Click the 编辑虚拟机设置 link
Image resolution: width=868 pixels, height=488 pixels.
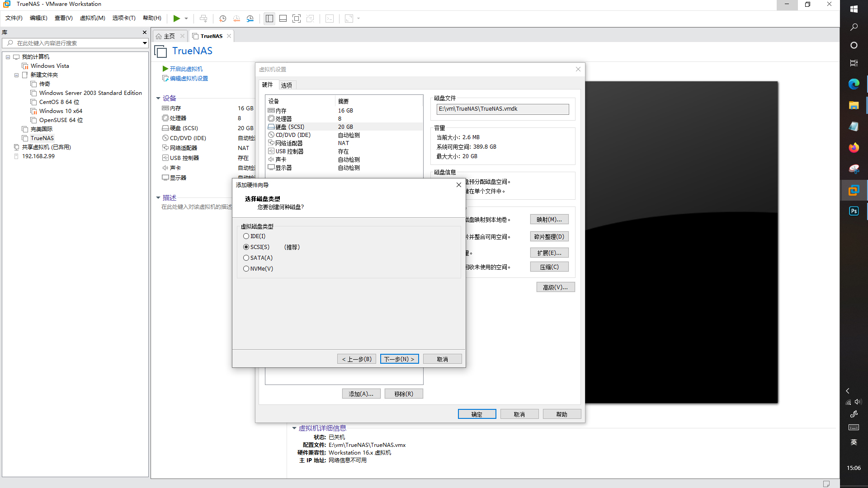click(189, 79)
